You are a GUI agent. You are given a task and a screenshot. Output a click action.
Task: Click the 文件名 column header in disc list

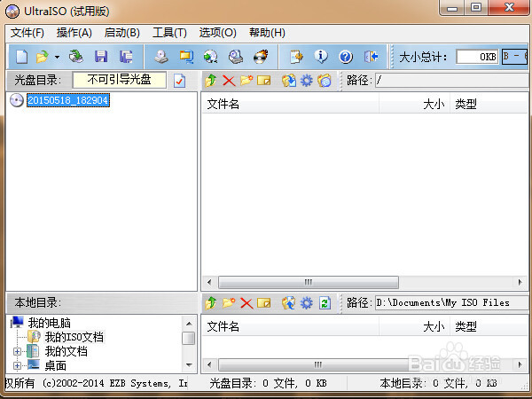[290, 104]
